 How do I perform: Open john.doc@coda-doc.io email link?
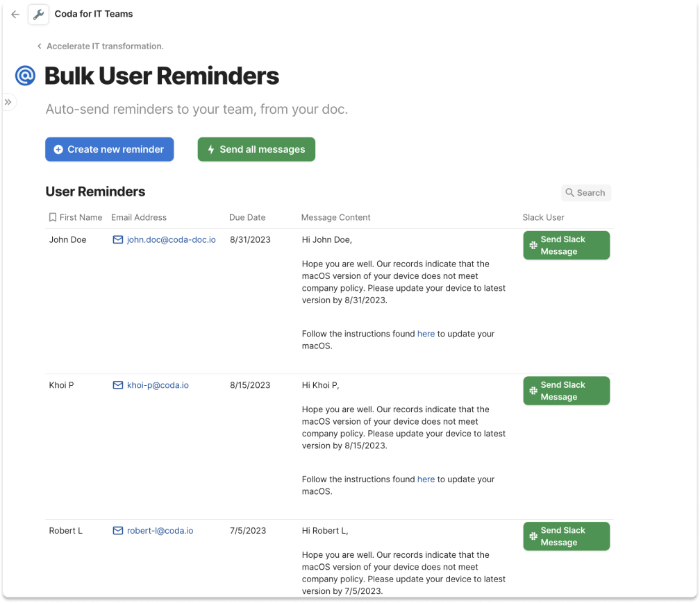click(x=171, y=239)
